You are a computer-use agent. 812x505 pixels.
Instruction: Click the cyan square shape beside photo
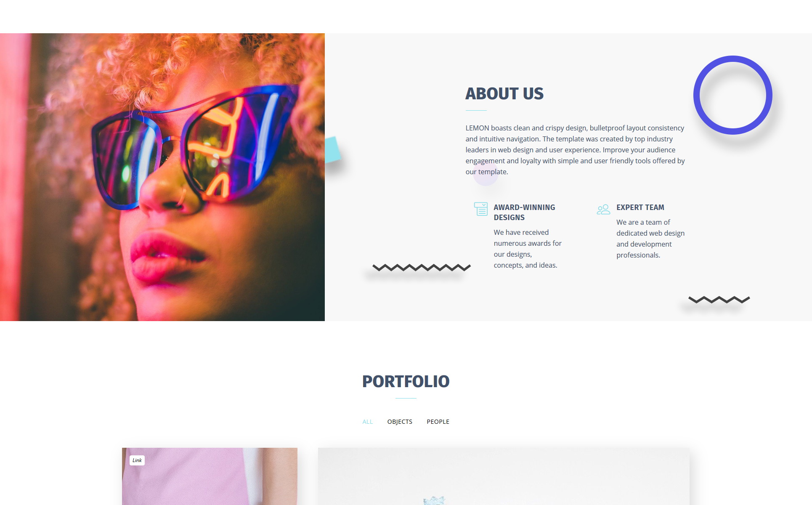[333, 150]
